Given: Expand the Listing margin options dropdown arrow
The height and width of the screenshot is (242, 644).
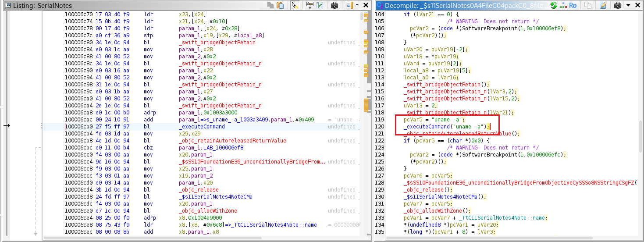Looking at the screenshot, I should (357, 5).
